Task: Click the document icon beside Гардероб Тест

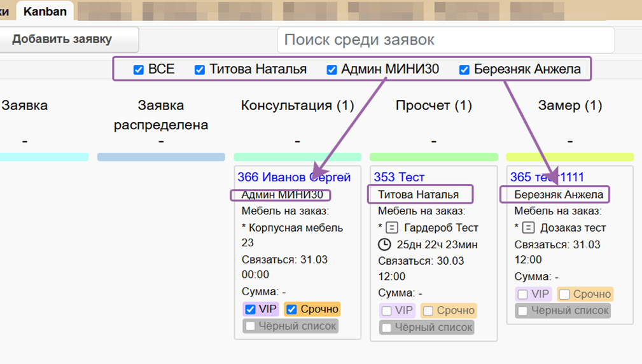Action: tap(393, 228)
